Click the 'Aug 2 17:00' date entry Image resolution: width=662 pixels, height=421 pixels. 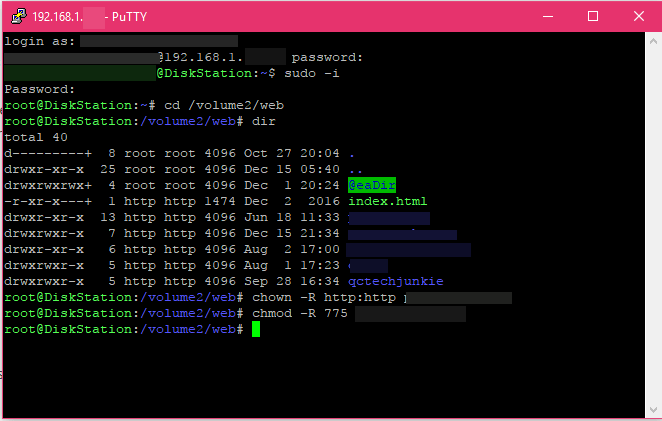292,250
